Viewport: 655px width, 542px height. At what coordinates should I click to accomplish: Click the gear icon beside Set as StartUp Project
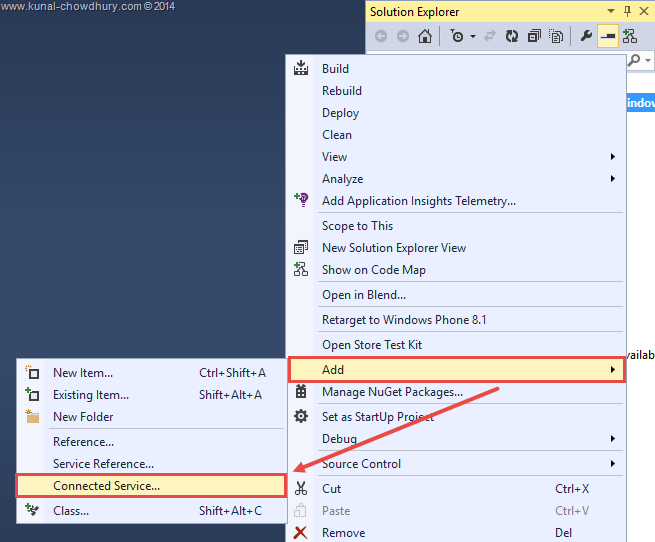[x=301, y=416]
